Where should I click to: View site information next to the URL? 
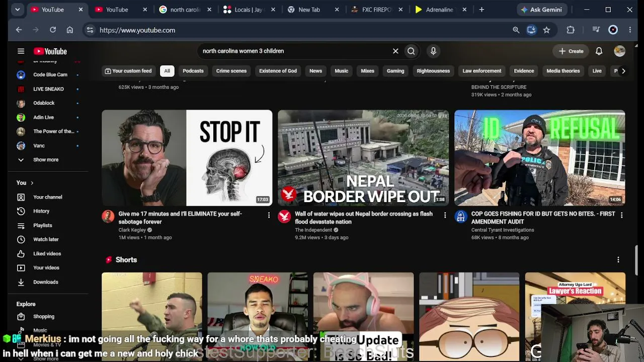[90, 30]
